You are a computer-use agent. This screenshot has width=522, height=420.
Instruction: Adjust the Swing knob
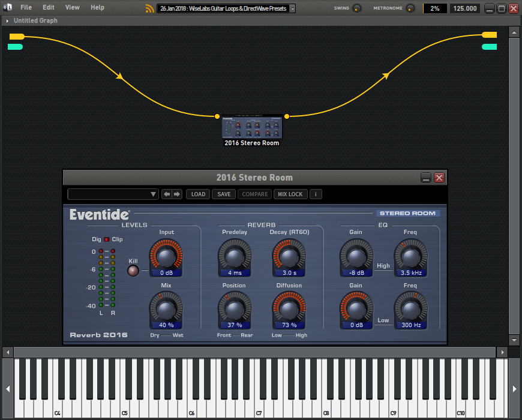[x=356, y=8]
